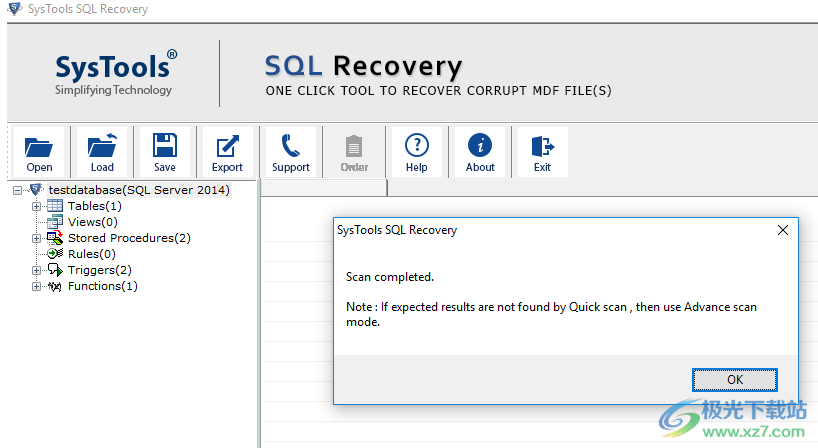
Task: Click the database shield icon in tree
Action: click(36, 189)
